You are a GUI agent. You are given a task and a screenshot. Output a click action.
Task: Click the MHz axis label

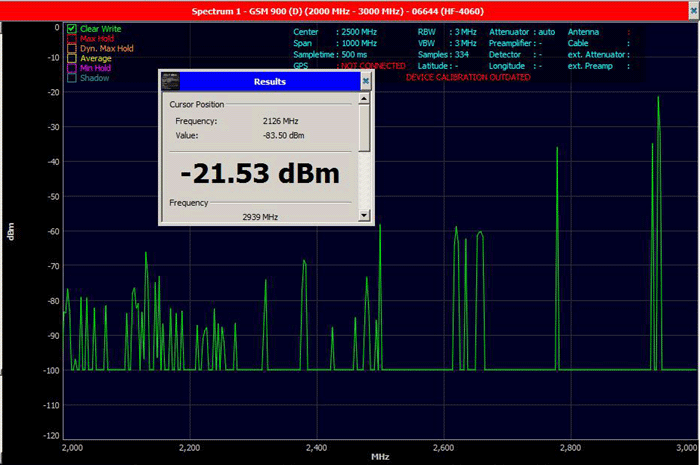point(380,457)
